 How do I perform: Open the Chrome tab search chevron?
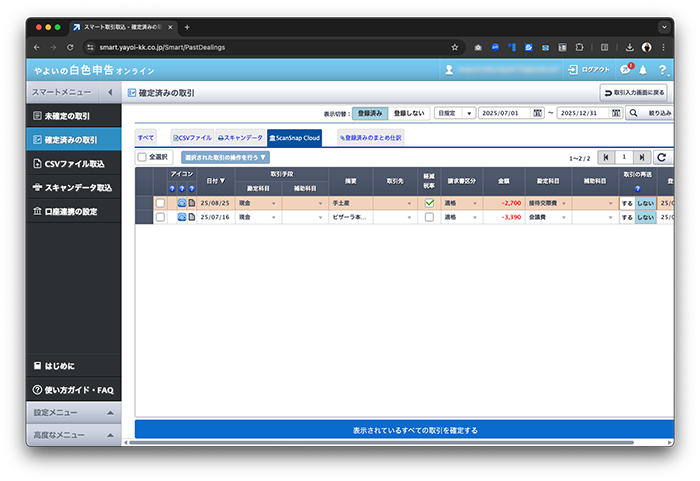tap(664, 27)
